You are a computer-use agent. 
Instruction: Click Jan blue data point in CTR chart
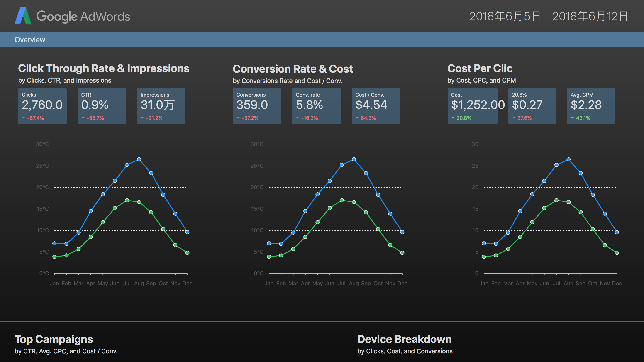(54, 244)
